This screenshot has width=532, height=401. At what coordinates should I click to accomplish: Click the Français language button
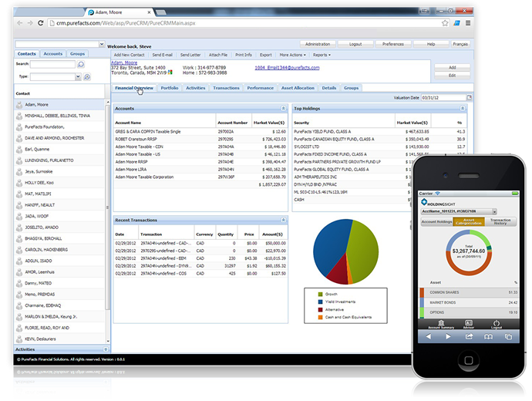click(460, 44)
